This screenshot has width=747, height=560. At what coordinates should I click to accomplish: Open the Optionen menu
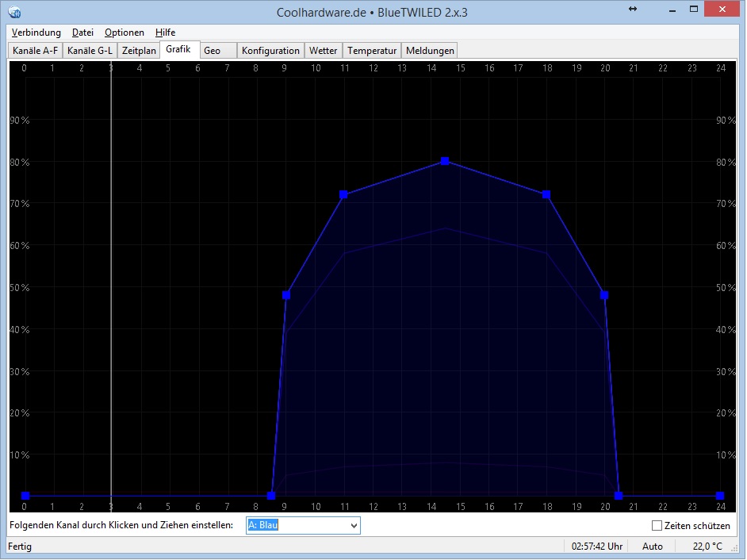125,33
